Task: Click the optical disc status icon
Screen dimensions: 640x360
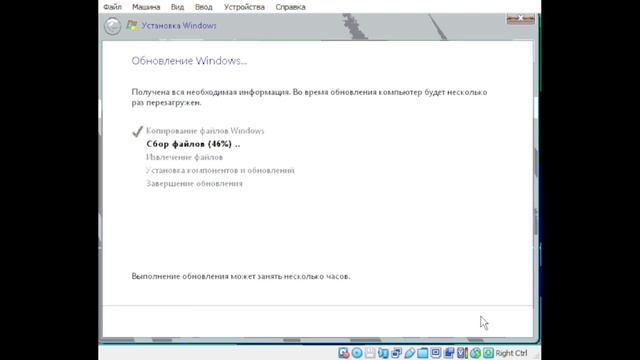Action: [x=357, y=353]
